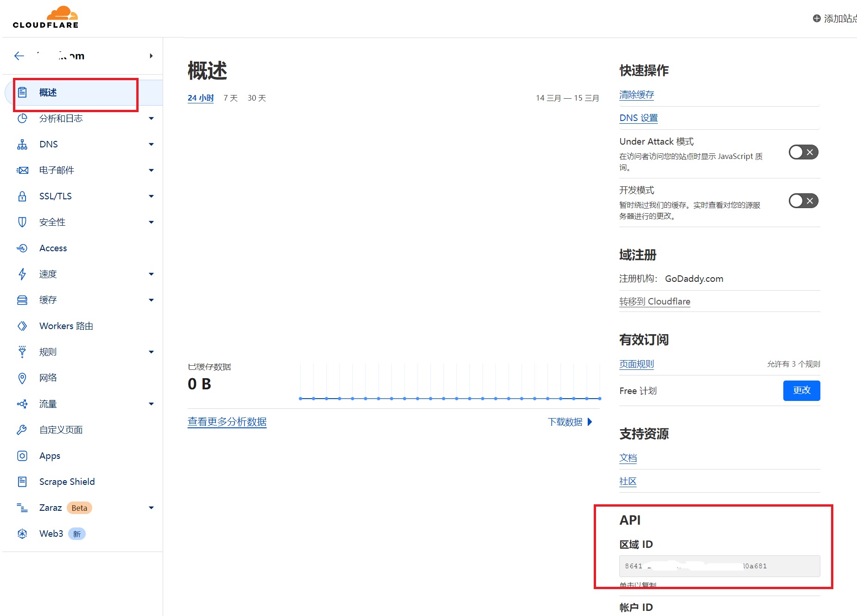The image size is (857, 616).
Task: Click the back arrow beside the domain name
Action: pos(19,56)
